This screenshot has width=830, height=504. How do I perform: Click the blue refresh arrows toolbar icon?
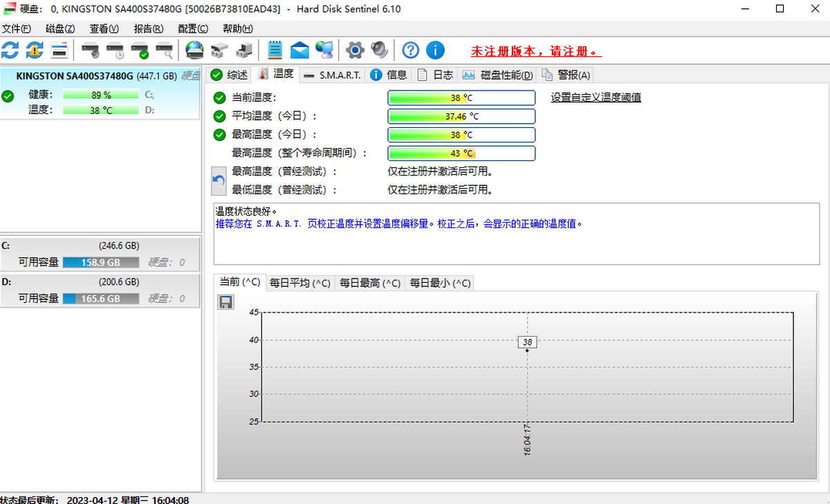click(x=10, y=50)
